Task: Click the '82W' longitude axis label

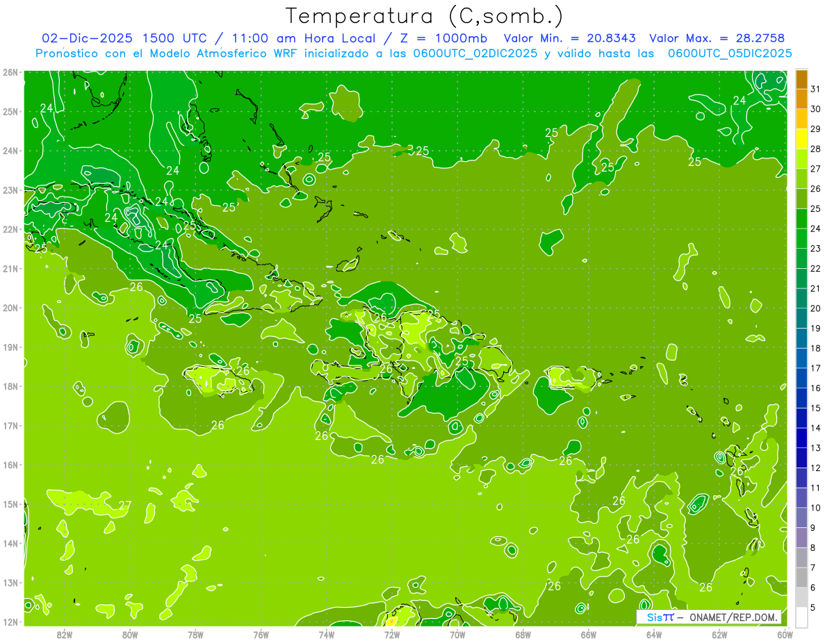Action: (65, 634)
